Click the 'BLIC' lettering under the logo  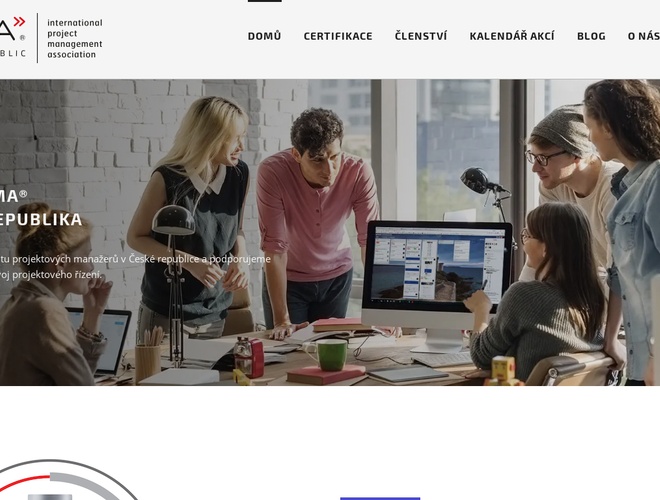pos(13,53)
